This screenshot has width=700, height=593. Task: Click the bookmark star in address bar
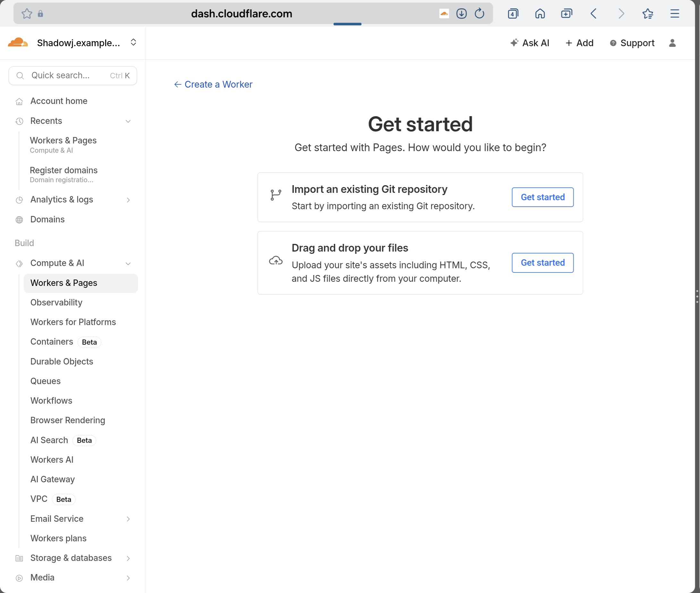click(27, 13)
